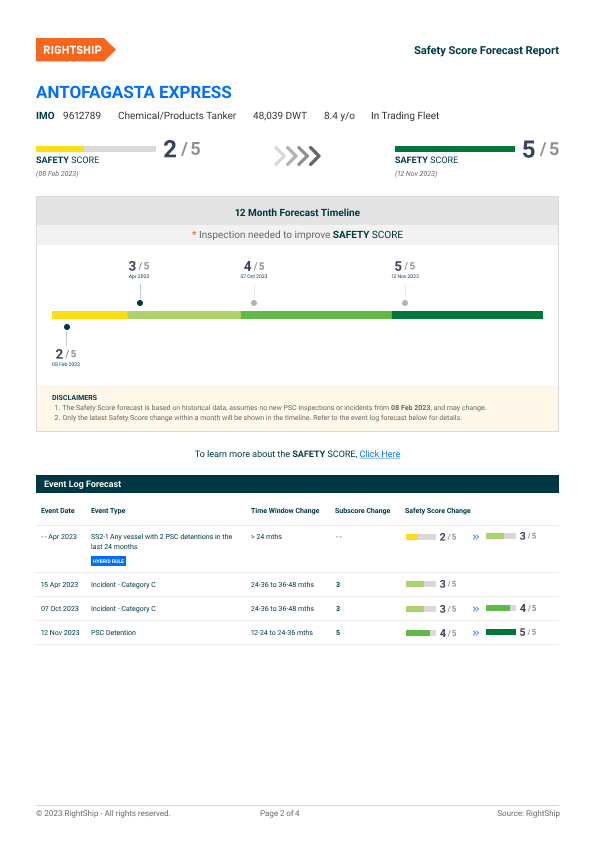Click the ANTOFAGASTA EXPRESS vessel title
595x842 pixels.
click(134, 92)
